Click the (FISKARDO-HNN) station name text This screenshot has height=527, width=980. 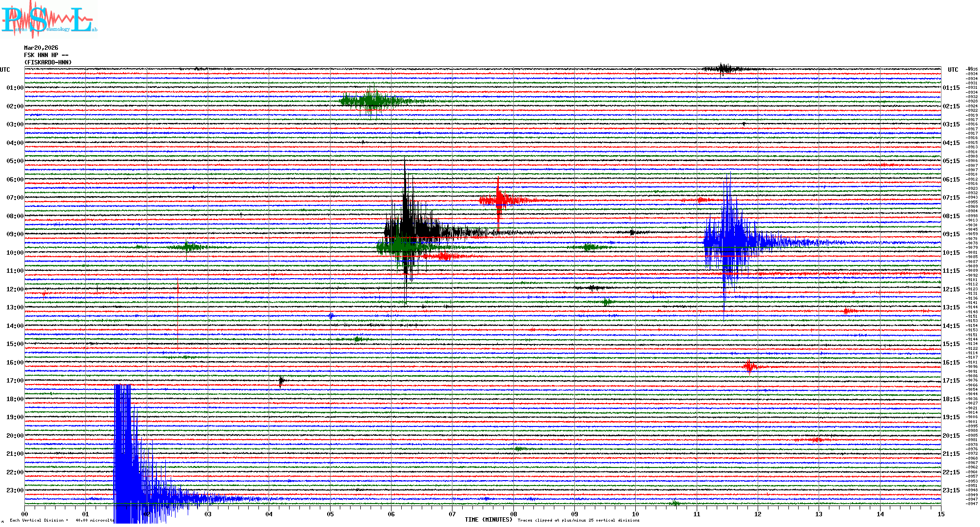coord(48,62)
